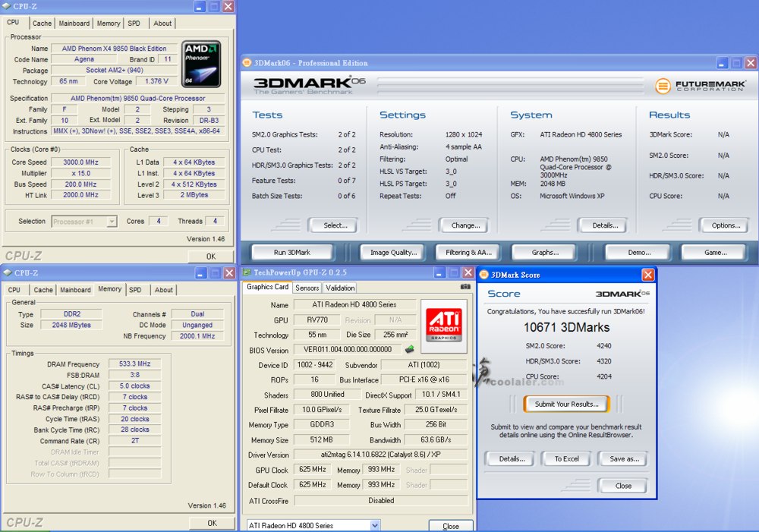Click the Demo... button

[x=639, y=252]
